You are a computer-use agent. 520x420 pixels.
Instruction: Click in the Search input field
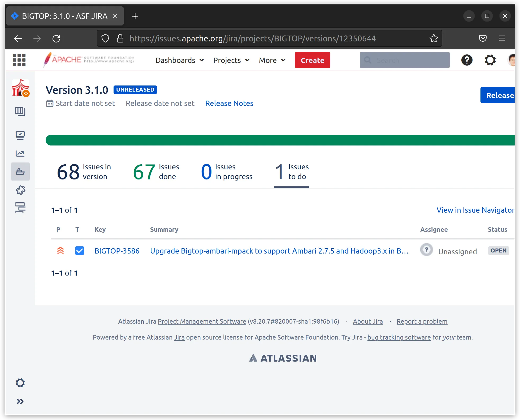tap(409, 60)
